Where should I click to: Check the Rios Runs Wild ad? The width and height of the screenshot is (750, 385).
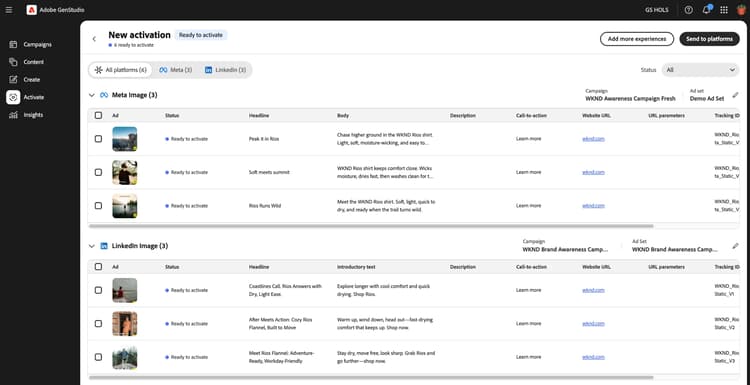98,206
